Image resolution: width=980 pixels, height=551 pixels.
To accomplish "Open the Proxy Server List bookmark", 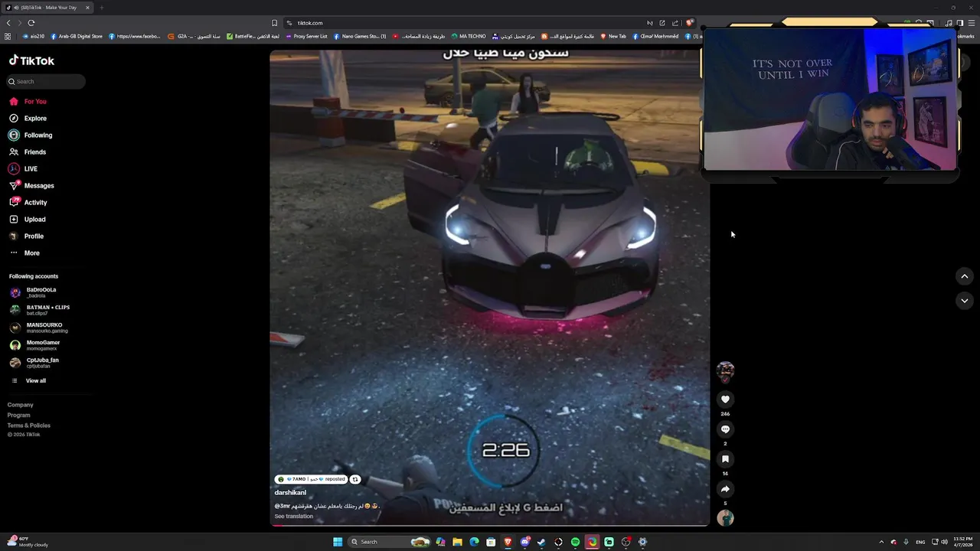I will click(x=306, y=36).
